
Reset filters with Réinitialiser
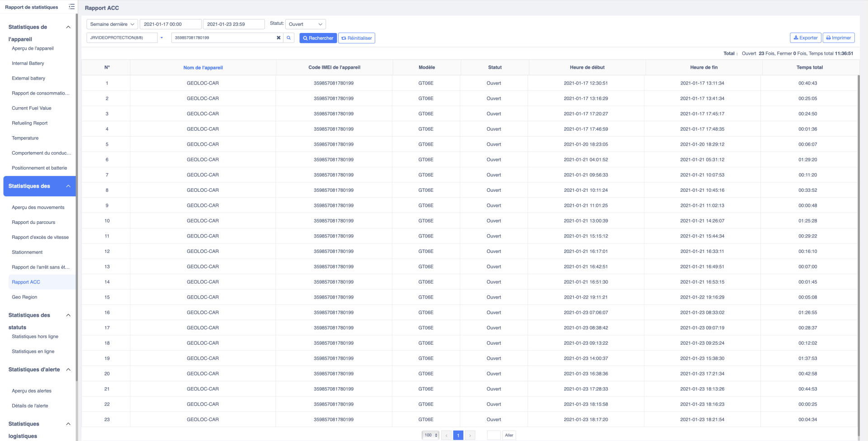coord(357,38)
